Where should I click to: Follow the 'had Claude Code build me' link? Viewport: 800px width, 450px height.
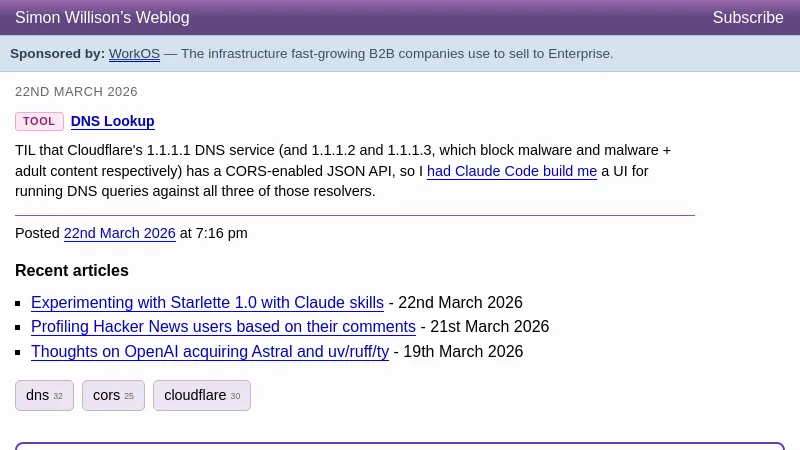click(511, 171)
